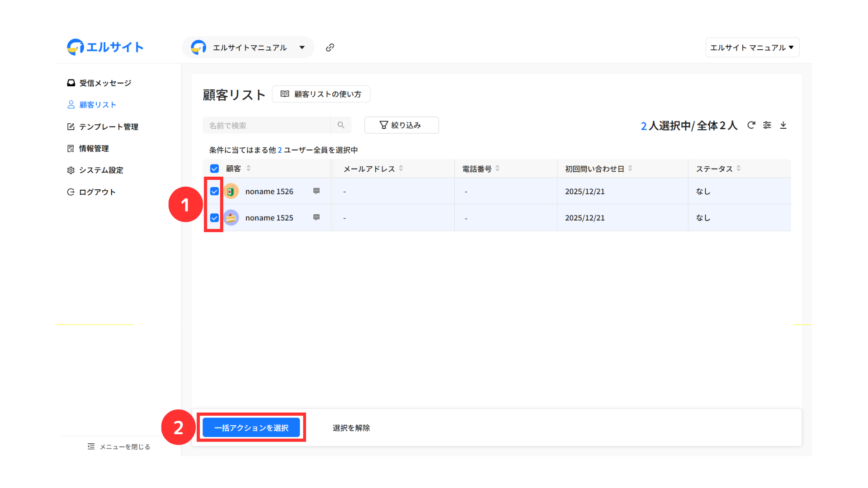Go to テンプレート管理 in the sidebar
The width and height of the screenshot is (868, 488).
[108, 127]
